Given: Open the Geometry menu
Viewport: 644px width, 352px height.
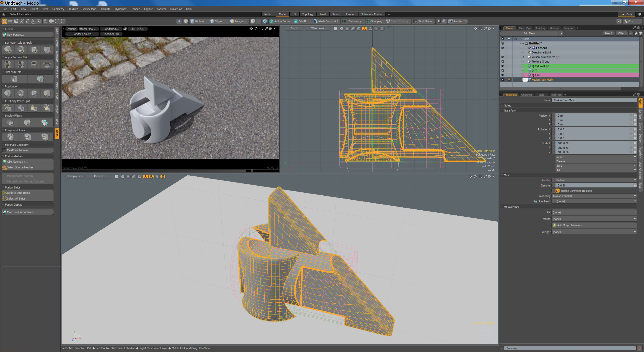Looking at the screenshot, I should [x=58, y=9].
